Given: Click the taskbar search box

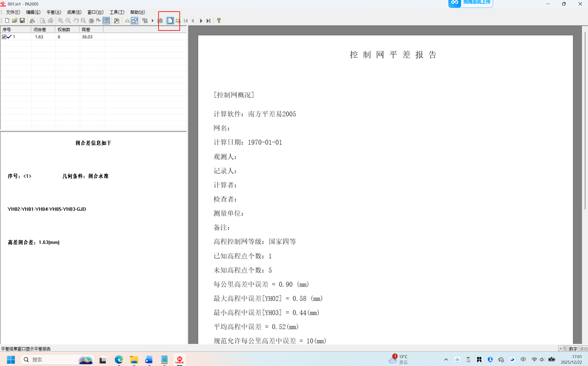Looking at the screenshot, I should [x=57, y=360].
